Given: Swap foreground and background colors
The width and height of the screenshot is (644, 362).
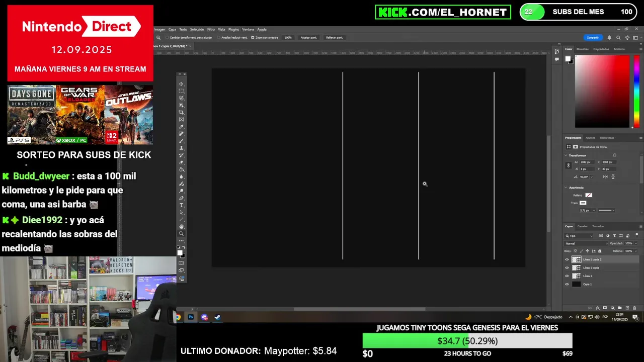Looking at the screenshot, I should [x=184, y=248].
